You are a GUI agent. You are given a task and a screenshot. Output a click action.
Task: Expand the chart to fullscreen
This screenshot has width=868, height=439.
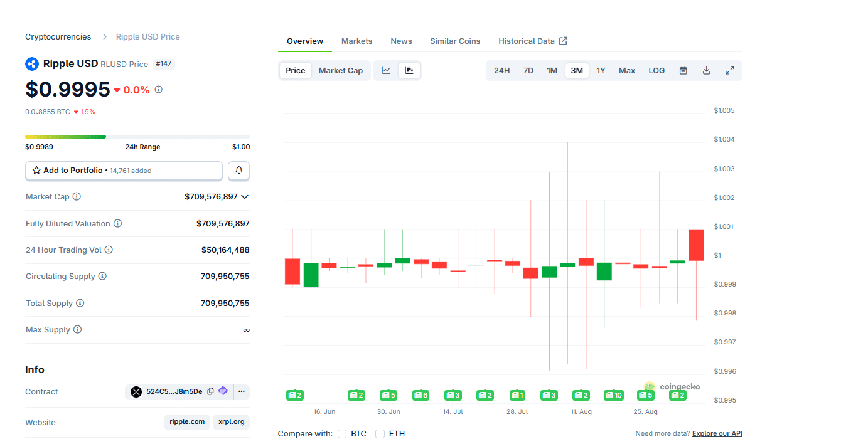click(730, 71)
